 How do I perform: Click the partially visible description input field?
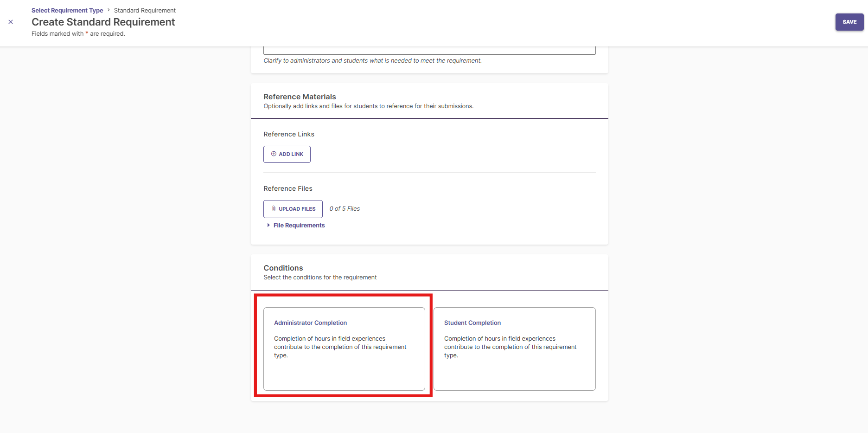[429, 51]
